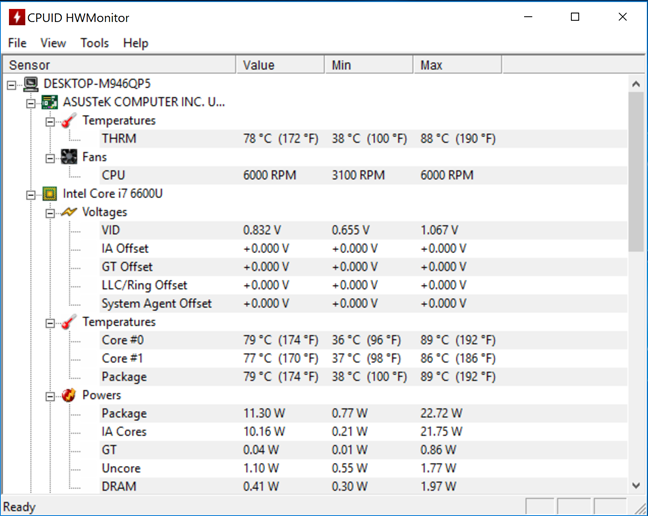Click the Min column header
Screen dimensions: 648x516
point(369,65)
